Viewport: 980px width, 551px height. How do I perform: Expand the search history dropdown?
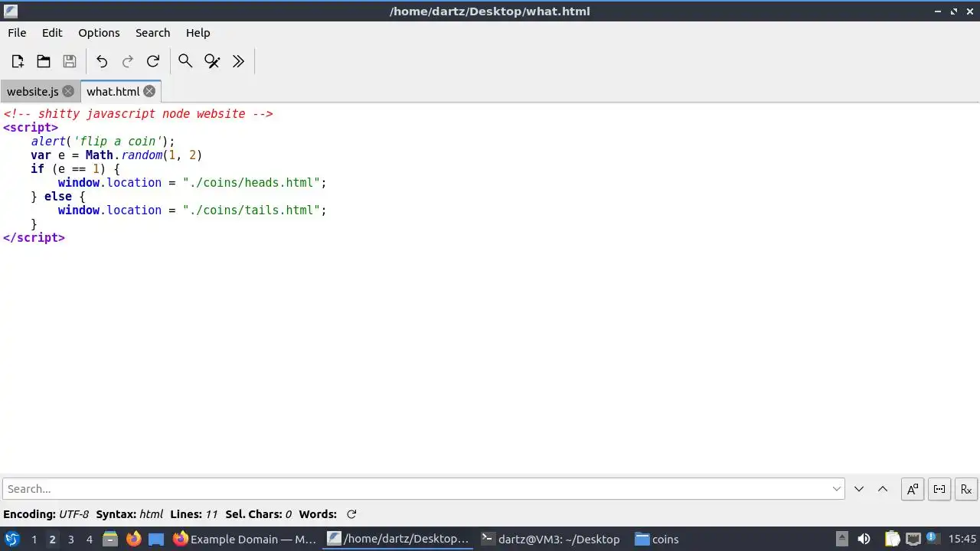pyautogui.click(x=837, y=489)
